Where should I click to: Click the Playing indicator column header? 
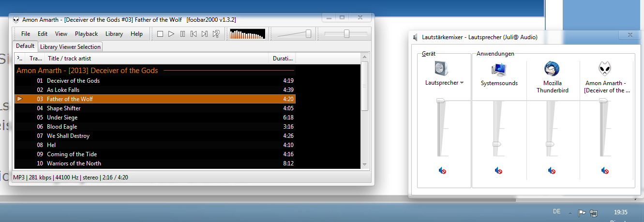(20, 59)
